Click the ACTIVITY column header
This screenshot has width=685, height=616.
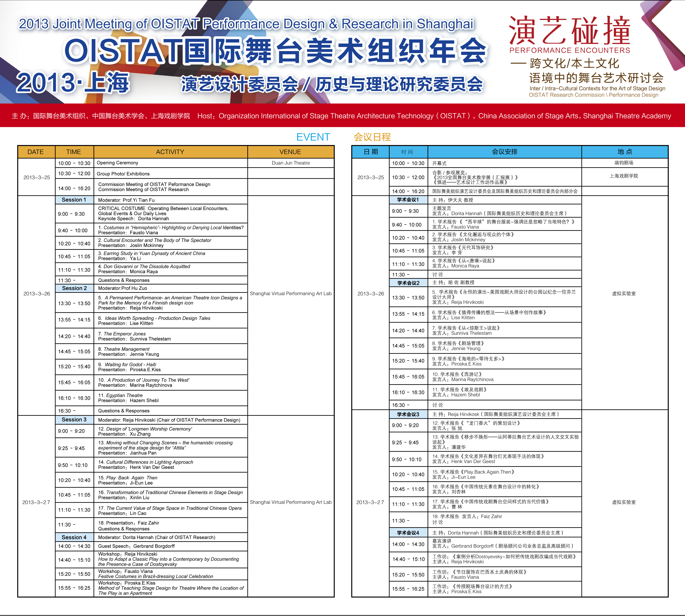click(170, 152)
